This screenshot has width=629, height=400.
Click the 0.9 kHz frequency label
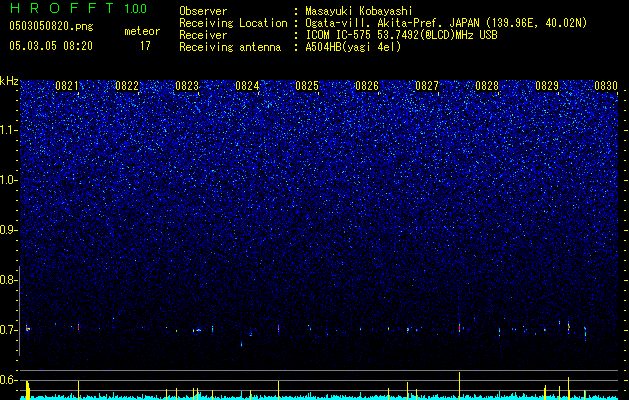[x=8, y=230]
